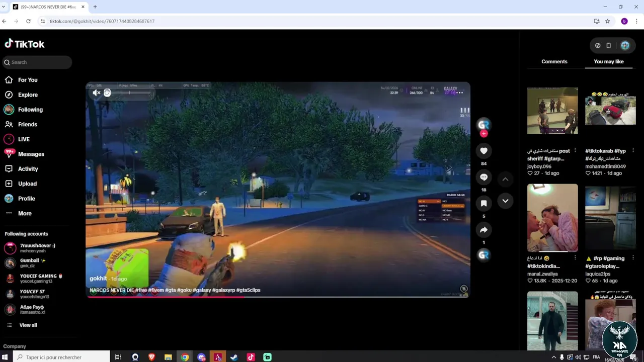Open comments with the speech bubble icon
Viewport: 644px width, 362px height.
(484, 177)
